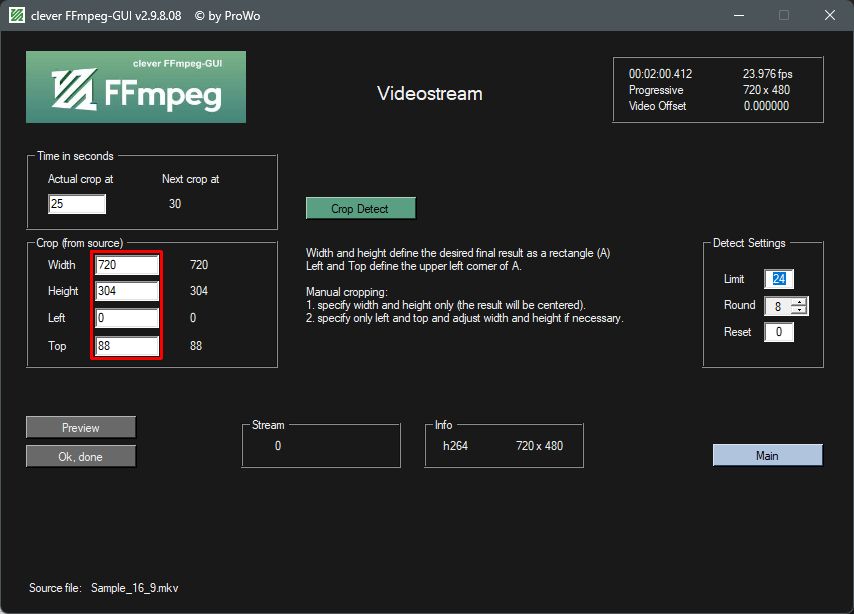Click the crop Height input field
854x614 pixels.
[x=127, y=291]
